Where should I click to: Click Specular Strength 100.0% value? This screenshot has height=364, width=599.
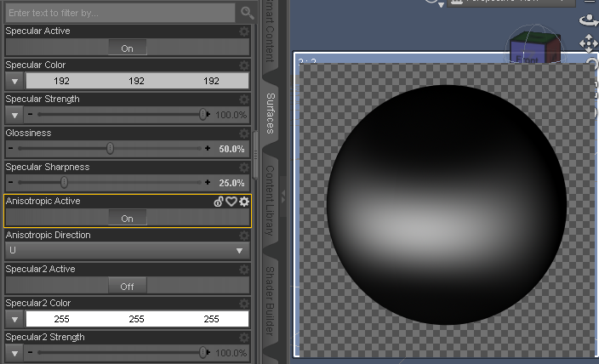click(x=231, y=115)
